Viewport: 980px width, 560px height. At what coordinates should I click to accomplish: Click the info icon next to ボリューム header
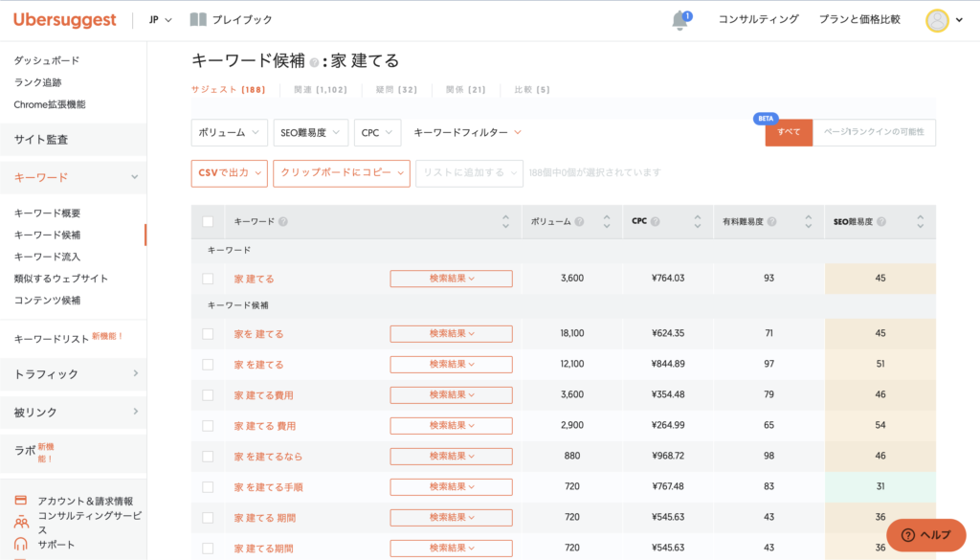tap(579, 222)
